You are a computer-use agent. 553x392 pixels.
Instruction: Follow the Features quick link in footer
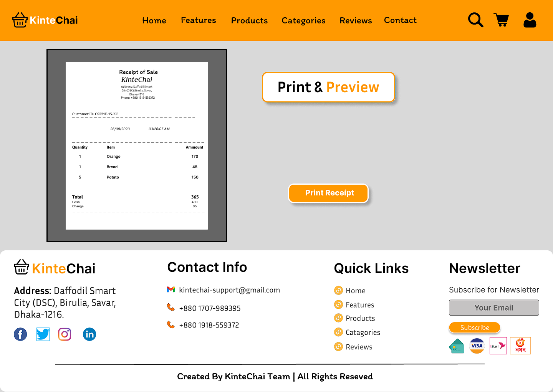[360, 305]
